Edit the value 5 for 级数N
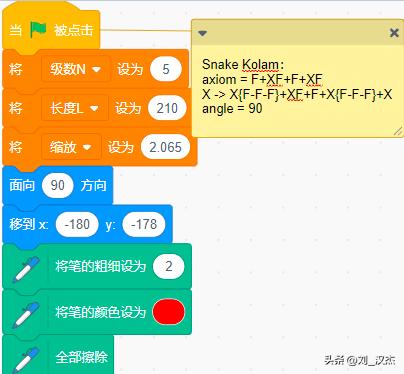This screenshot has width=404, height=374. pyautogui.click(x=166, y=69)
